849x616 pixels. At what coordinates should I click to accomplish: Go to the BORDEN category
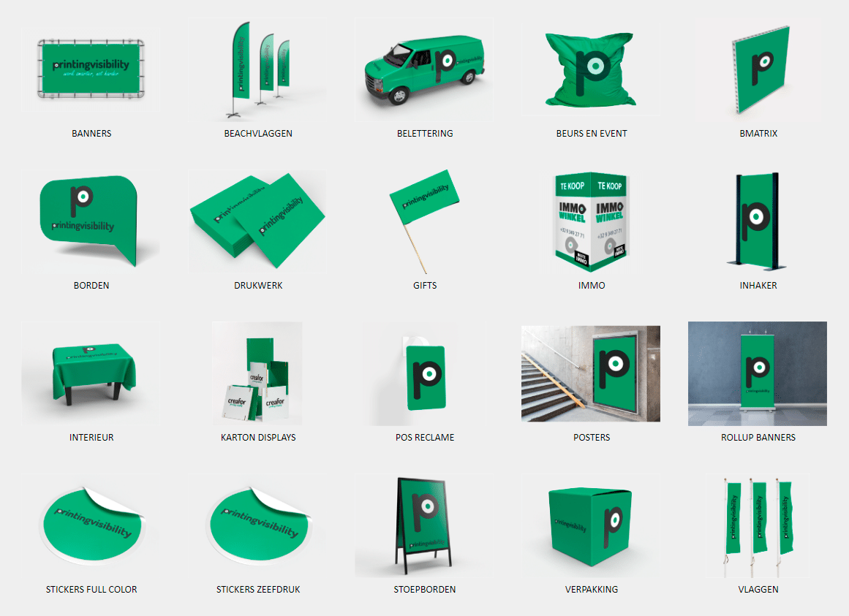click(91, 285)
